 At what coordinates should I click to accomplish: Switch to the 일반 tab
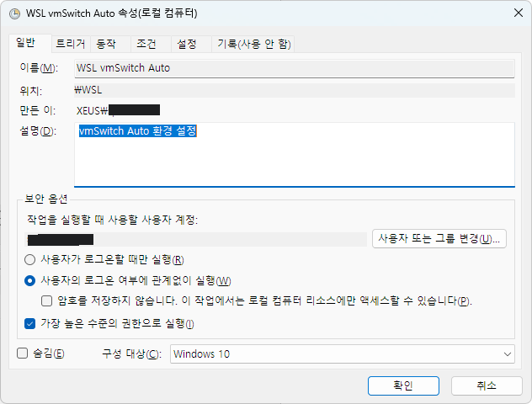pos(29,44)
